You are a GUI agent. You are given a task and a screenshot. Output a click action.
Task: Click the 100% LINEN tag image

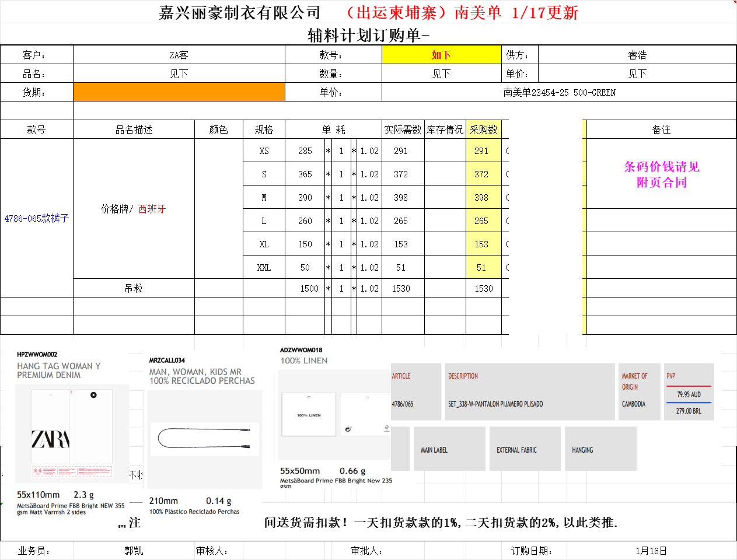coord(309,415)
